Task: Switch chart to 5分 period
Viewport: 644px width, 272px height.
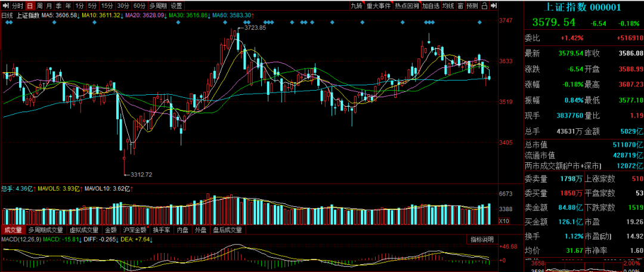Action: [x=93, y=6]
